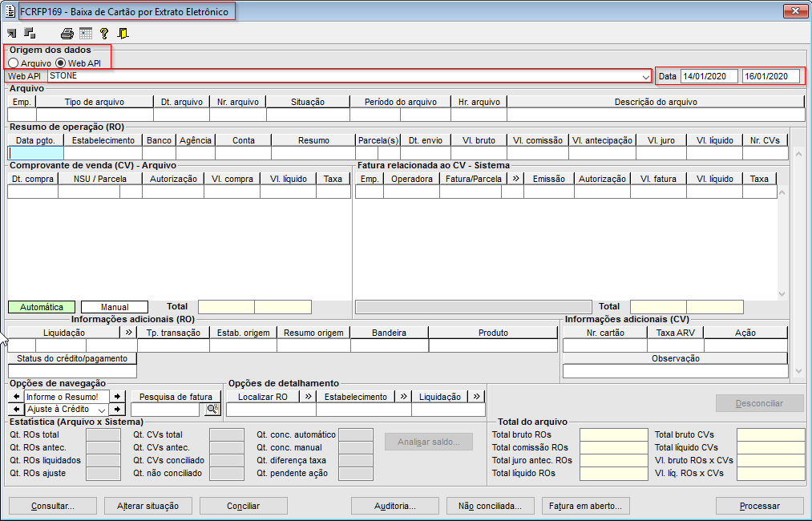Click the Fatura em aberto... button

click(585, 506)
